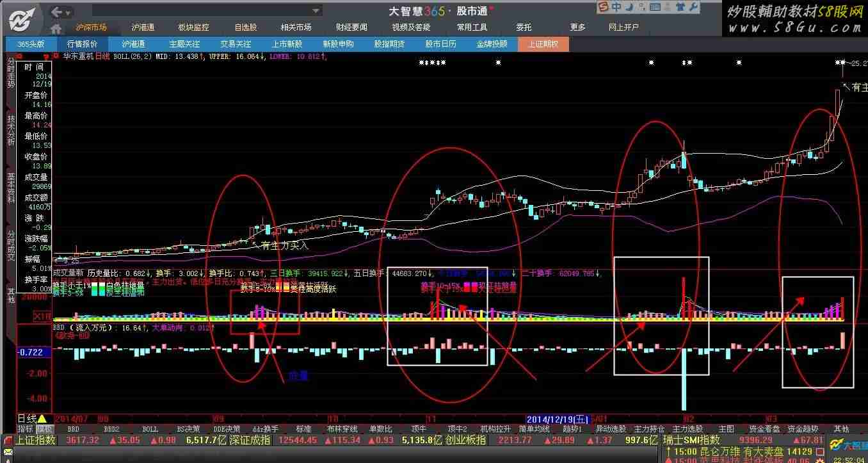Click the input method wrench settings icon

pos(693,7)
